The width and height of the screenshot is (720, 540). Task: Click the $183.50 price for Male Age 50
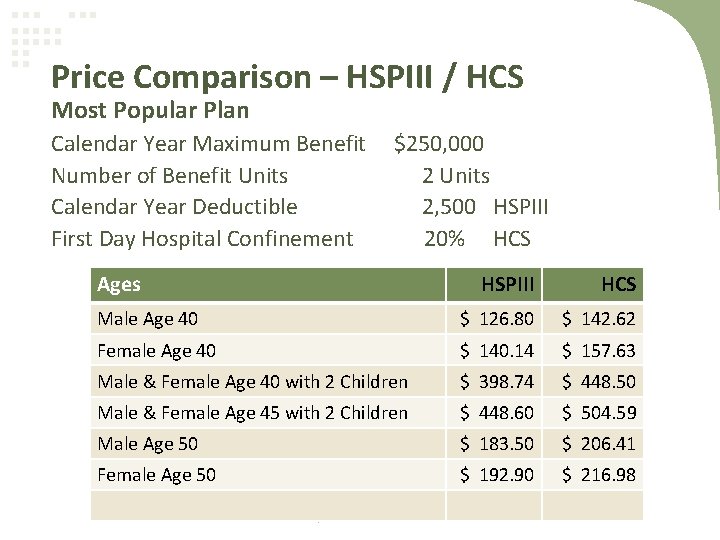pyautogui.click(x=497, y=443)
